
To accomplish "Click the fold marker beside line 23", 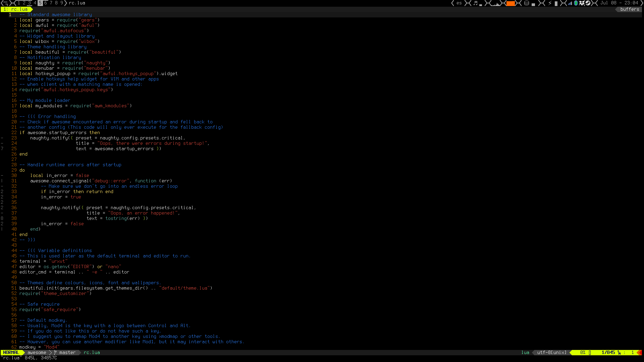I will 2,138.
